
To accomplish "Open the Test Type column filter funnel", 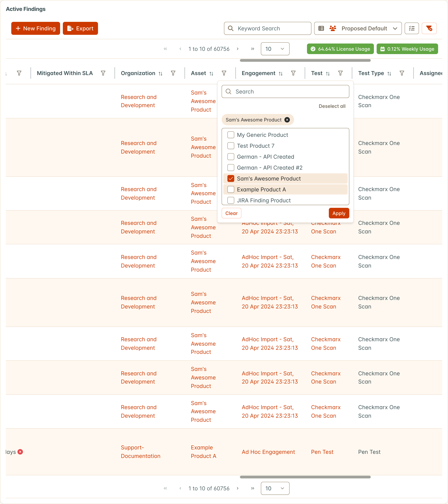I will tap(402, 73).
